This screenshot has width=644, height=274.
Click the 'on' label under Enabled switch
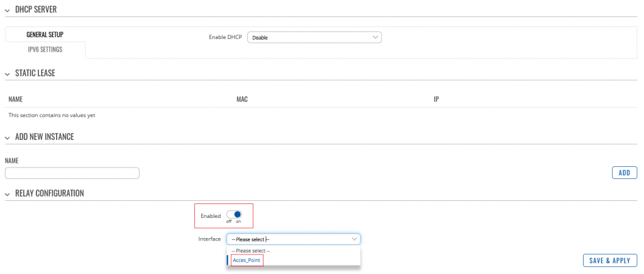click(238, 222)
